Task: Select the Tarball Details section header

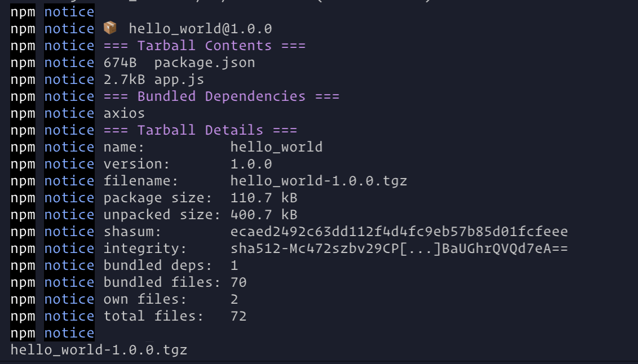Action: pyautogui.click(x=200, y=130)
